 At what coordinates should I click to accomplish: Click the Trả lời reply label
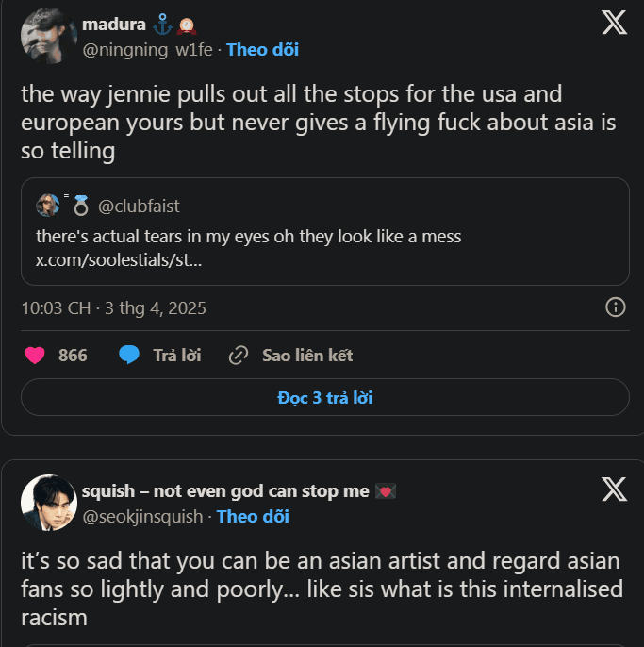[177, 356]
